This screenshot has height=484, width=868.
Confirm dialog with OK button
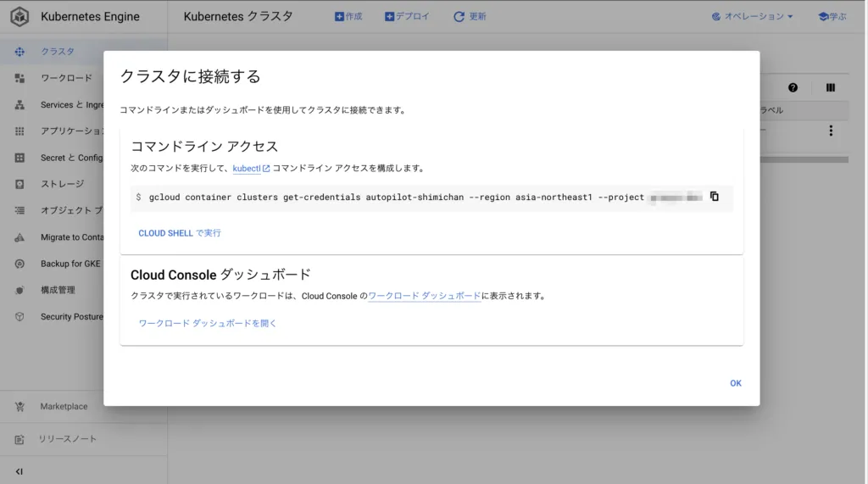[736, 383]
